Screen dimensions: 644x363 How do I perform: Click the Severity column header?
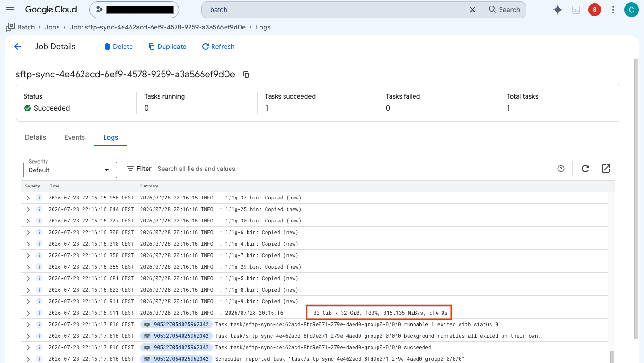click(x=33, y=186)
